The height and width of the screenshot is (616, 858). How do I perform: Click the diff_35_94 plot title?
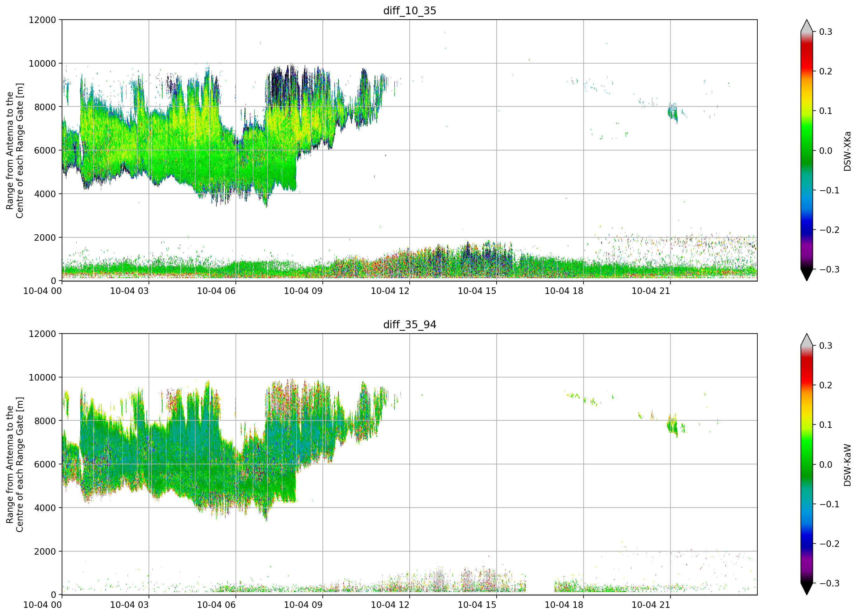[x=410, y=325]
